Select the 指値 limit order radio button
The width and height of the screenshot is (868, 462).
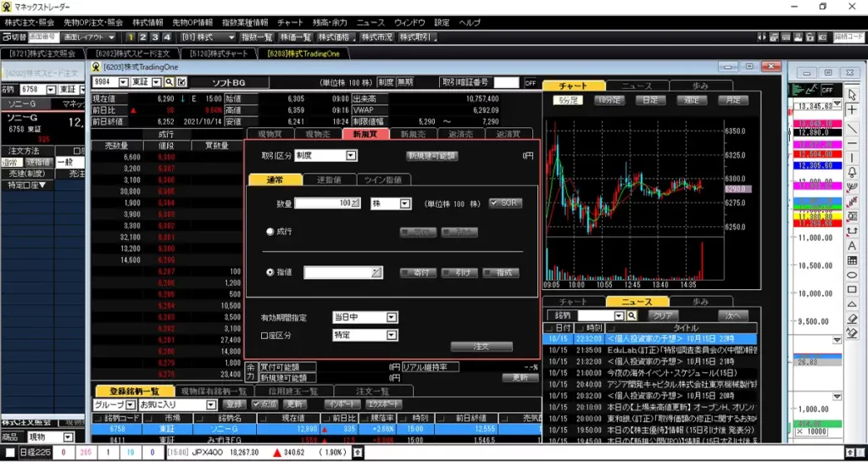(x=271, y=272)
